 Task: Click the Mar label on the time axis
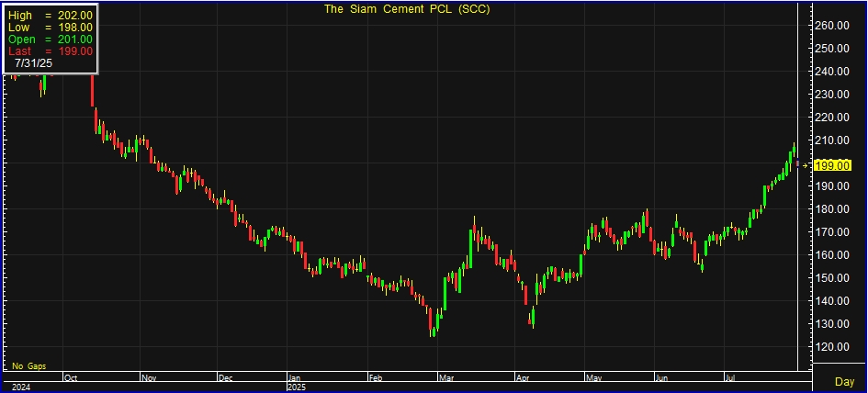pos(445,378)
